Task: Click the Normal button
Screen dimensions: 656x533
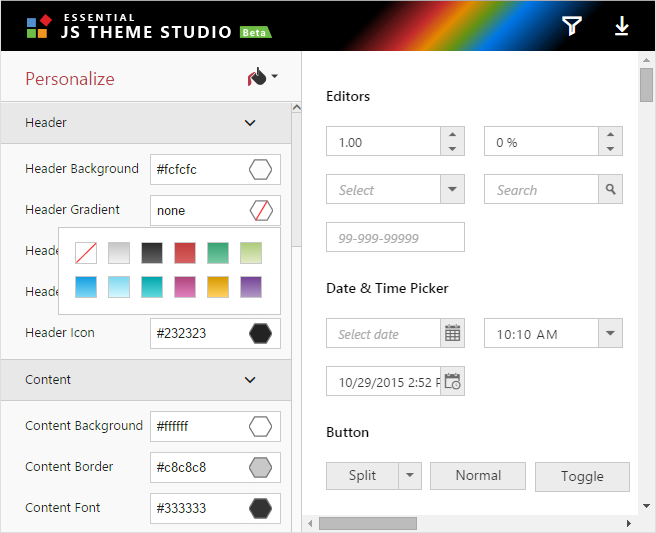Action: [x=478, y=476]
